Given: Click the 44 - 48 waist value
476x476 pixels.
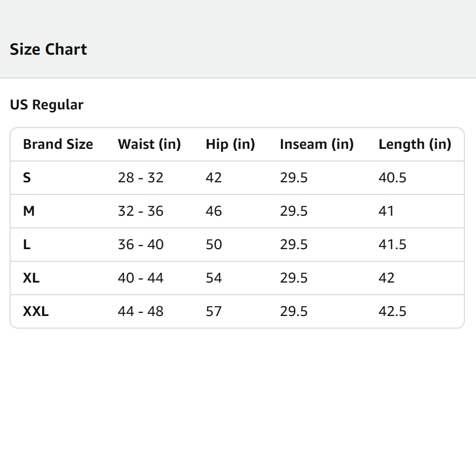Looking at the screenshot, I should click(140, 311).
